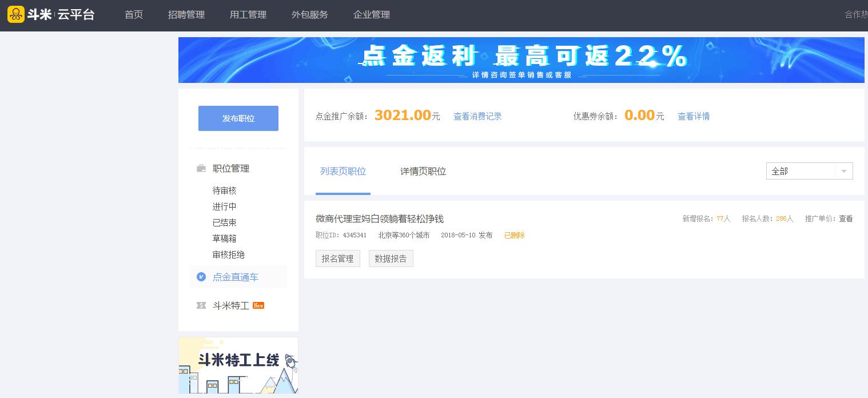Open 报名管理 for the job posting

[x=337, y=258]
